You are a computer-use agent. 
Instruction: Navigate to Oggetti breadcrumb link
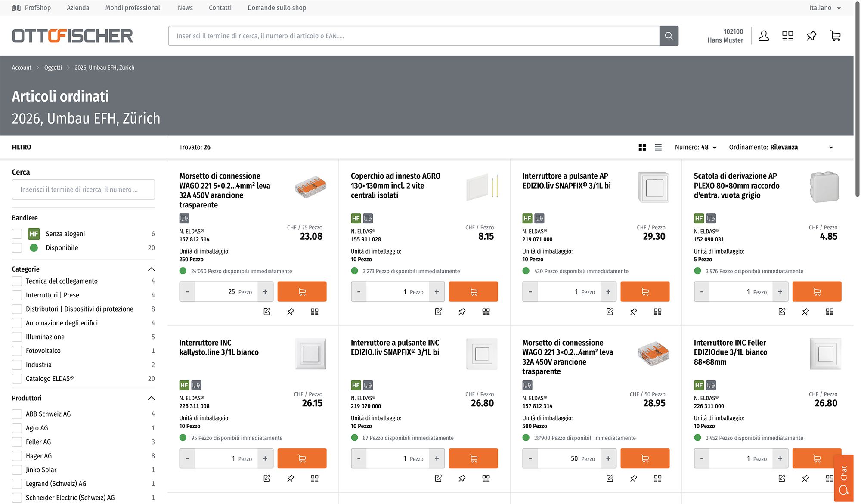pyautogui.click(x=53, y=68)
